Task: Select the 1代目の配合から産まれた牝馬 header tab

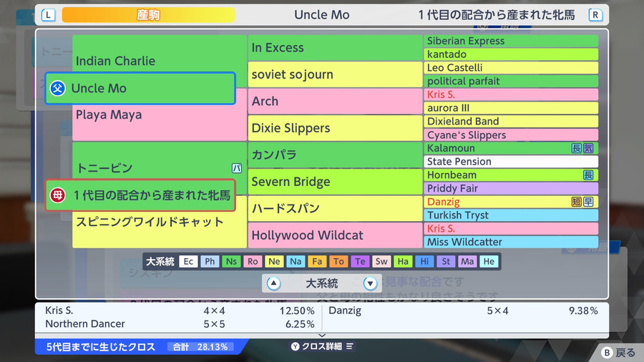Action: [x=496, y=15]
